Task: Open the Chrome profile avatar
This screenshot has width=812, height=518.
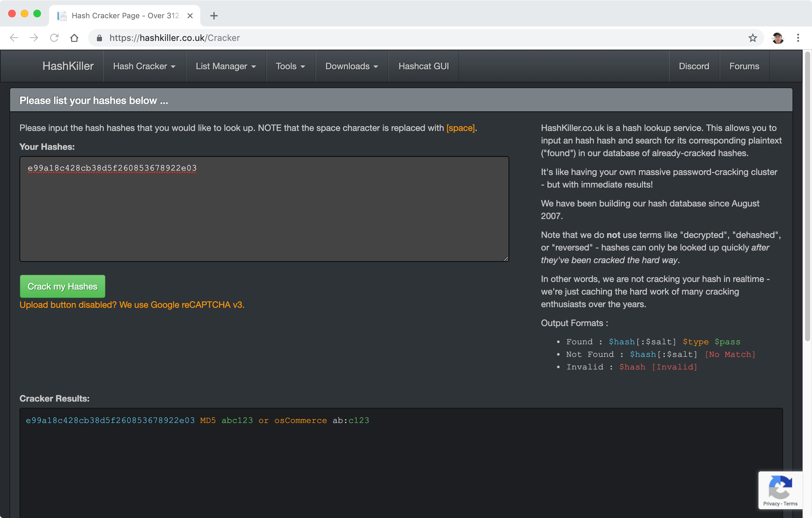Action: click(x=778, y=38)
